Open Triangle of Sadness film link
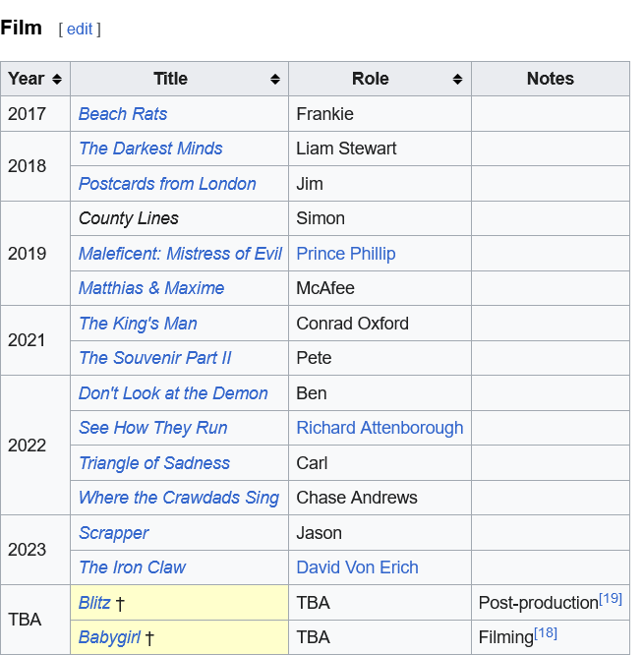The height and width of the screenshot is (655, 644). 154,463
